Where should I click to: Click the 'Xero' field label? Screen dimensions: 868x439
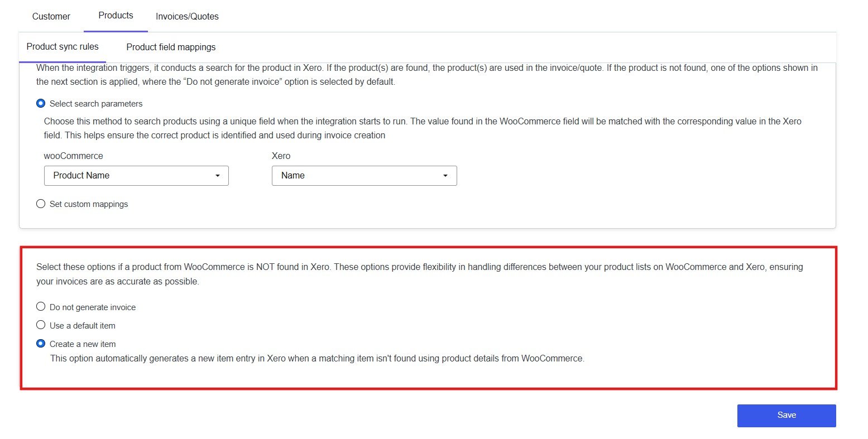[x=281, y=156]
